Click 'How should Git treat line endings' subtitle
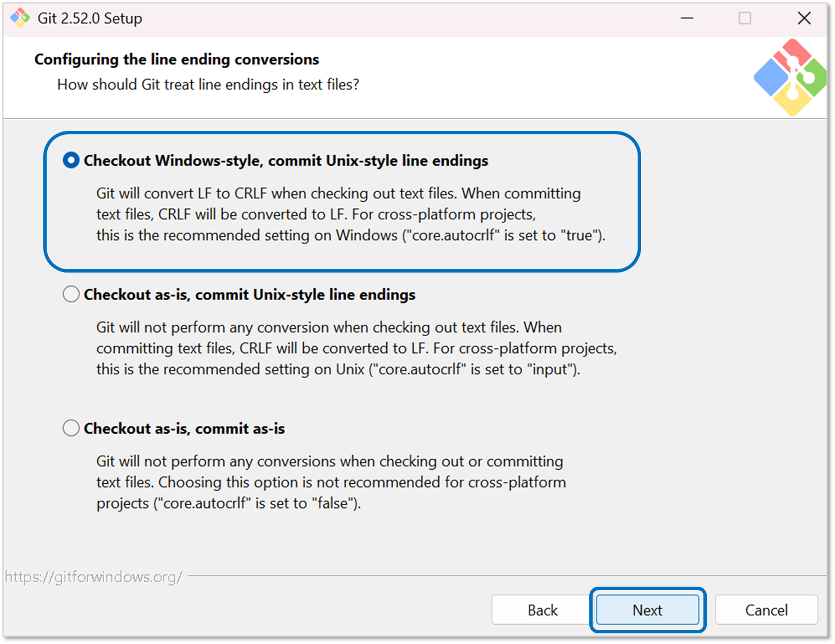The height and width of the screenshot is (644, 835). tap(208, 85)
